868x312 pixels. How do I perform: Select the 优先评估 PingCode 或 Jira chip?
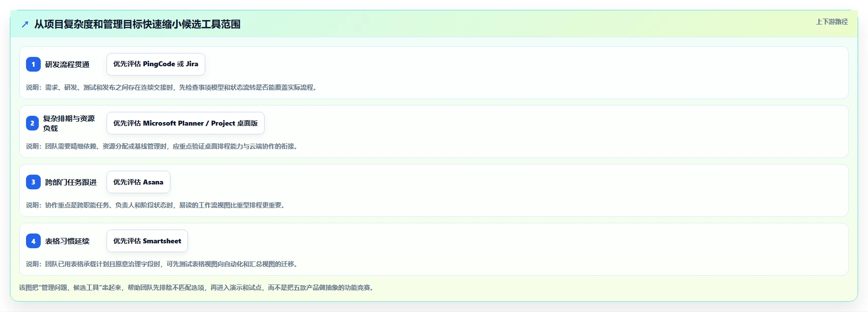[x=156, y=64]
